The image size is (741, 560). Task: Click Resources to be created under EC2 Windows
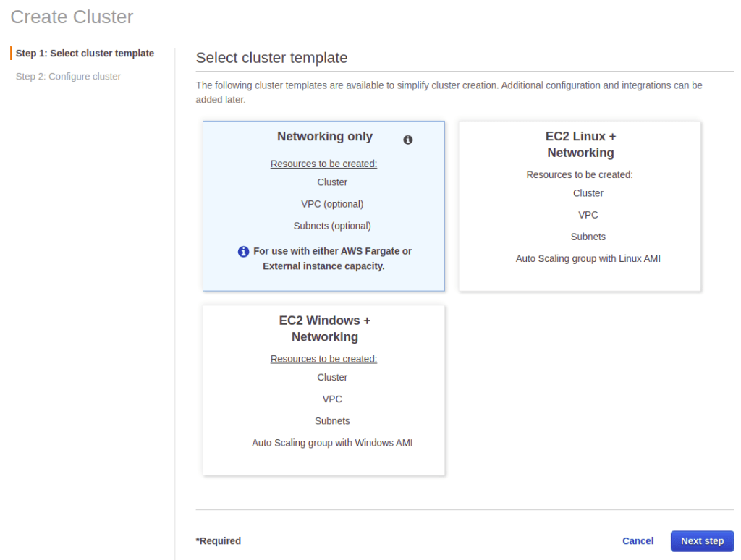[x=323, y=360]
